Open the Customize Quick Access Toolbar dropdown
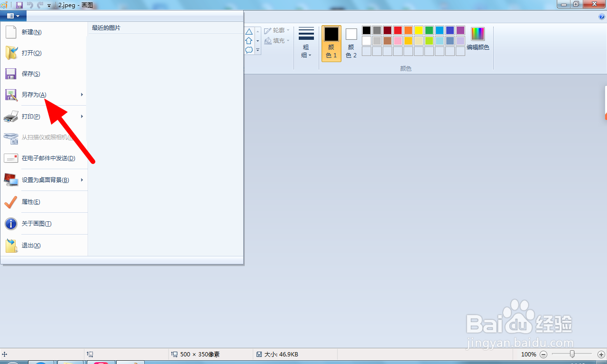Screen dimensions: 607x364 point(49,6)
